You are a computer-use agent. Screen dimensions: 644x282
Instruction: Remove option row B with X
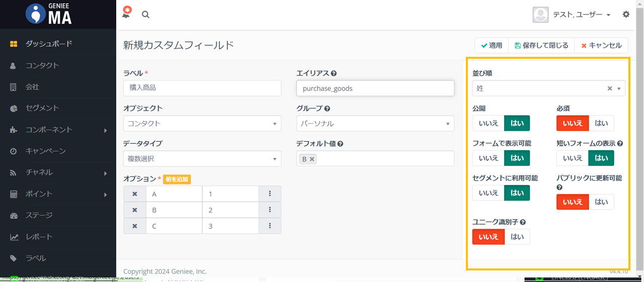135,210
